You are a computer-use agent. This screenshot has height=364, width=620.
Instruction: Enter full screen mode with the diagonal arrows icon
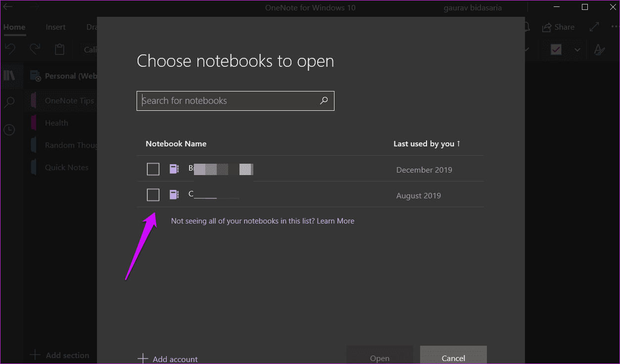pos(594,27)
